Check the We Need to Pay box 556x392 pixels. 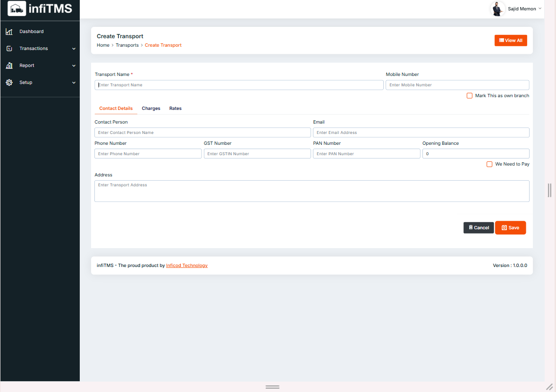[x=489, y=164]
